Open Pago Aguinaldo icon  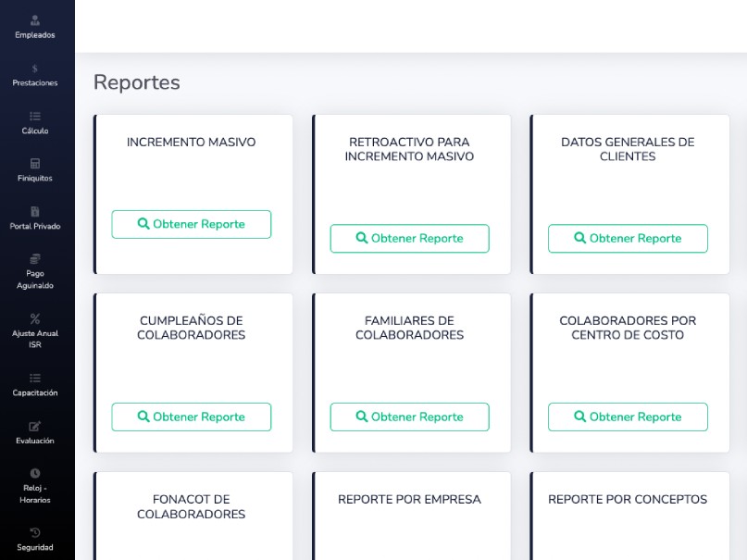pos(35,259)
